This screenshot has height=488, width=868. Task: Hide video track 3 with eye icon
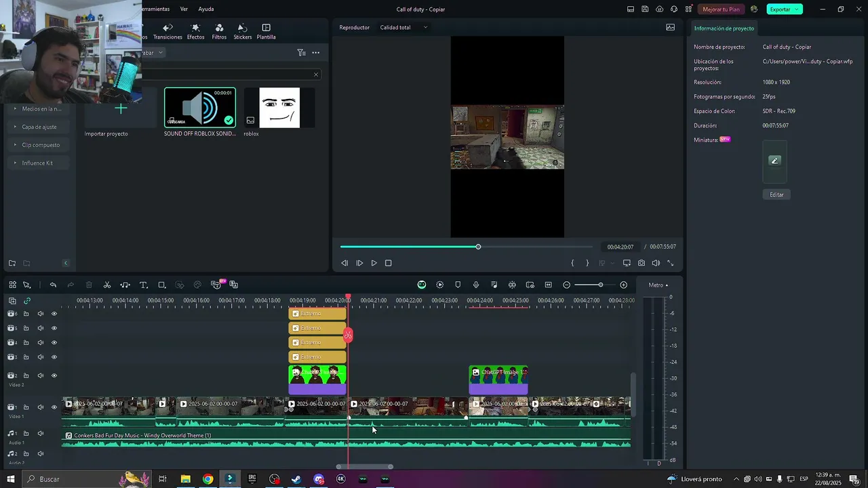pyautogui.click(x=54, y=357)
